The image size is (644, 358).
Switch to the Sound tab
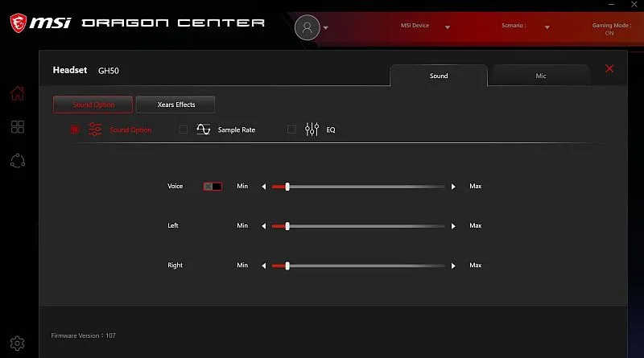coord(439,76)
